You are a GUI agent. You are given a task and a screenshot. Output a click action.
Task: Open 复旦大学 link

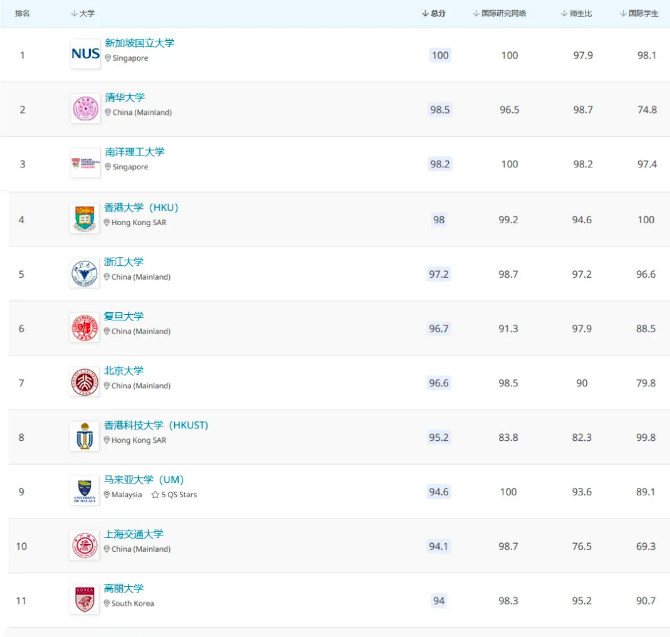[123, 316]
